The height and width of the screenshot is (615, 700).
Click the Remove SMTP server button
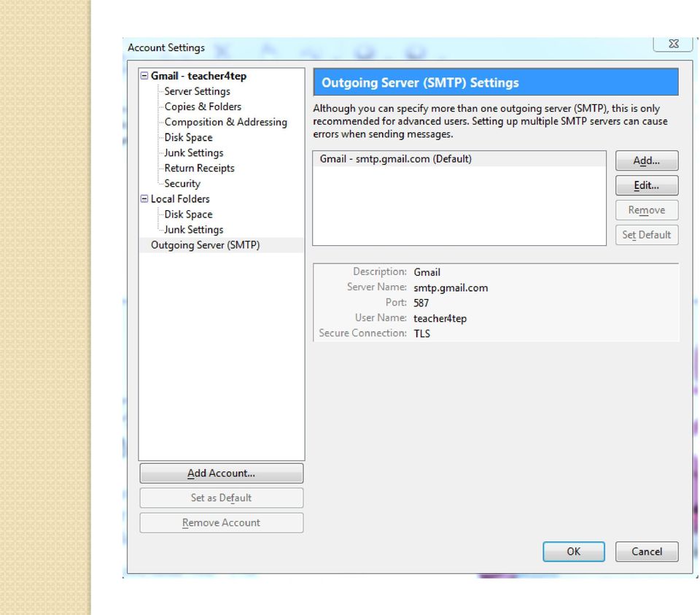coord(647,210)
